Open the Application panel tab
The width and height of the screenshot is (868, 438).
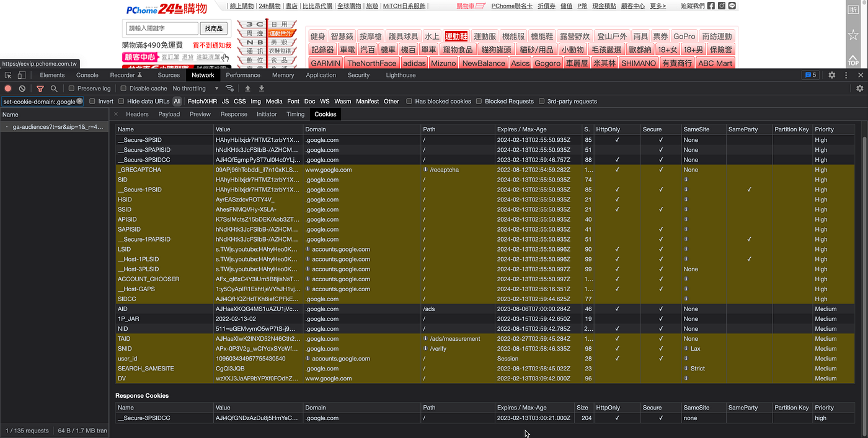click(321, 75)
